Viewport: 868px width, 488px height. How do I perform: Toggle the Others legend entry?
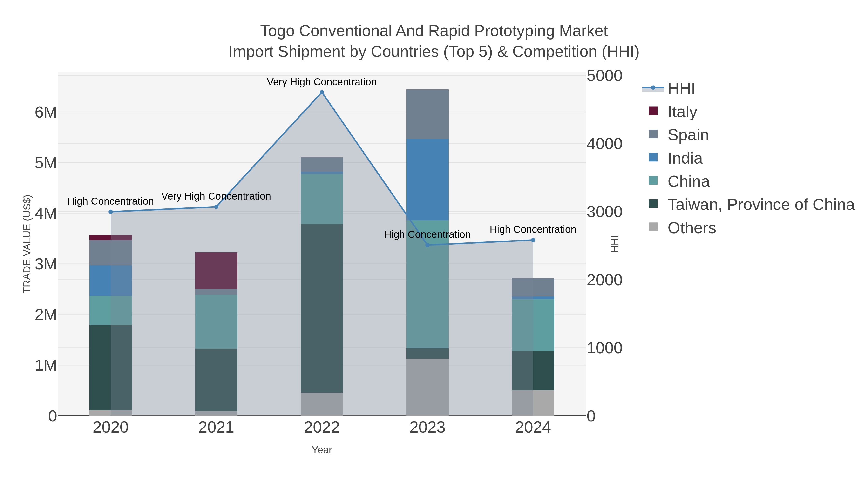click(x=682, y=228)
